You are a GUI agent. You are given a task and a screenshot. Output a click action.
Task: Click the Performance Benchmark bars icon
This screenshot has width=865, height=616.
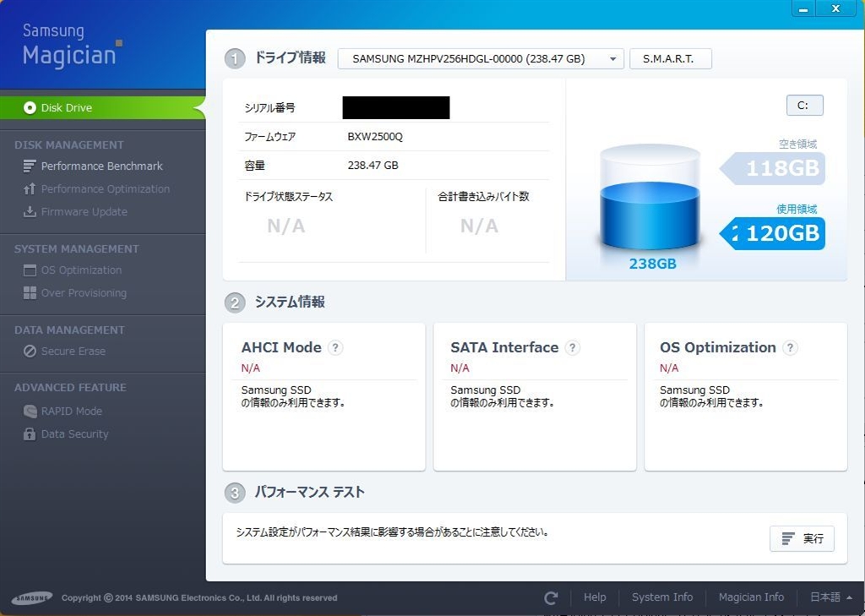(30, 166)
